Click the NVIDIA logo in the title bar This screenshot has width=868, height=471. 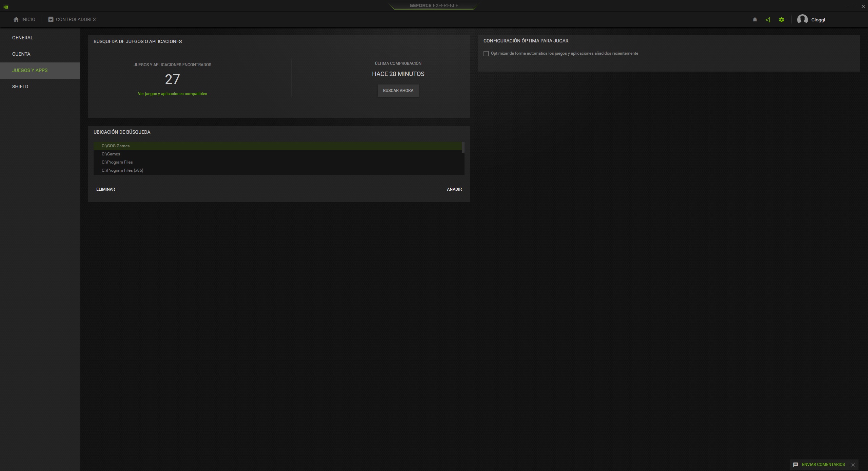point(5,7)
